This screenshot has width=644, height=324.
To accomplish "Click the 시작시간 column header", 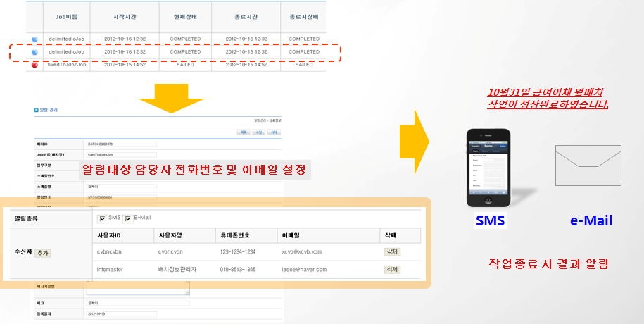I will click(125, 16).
